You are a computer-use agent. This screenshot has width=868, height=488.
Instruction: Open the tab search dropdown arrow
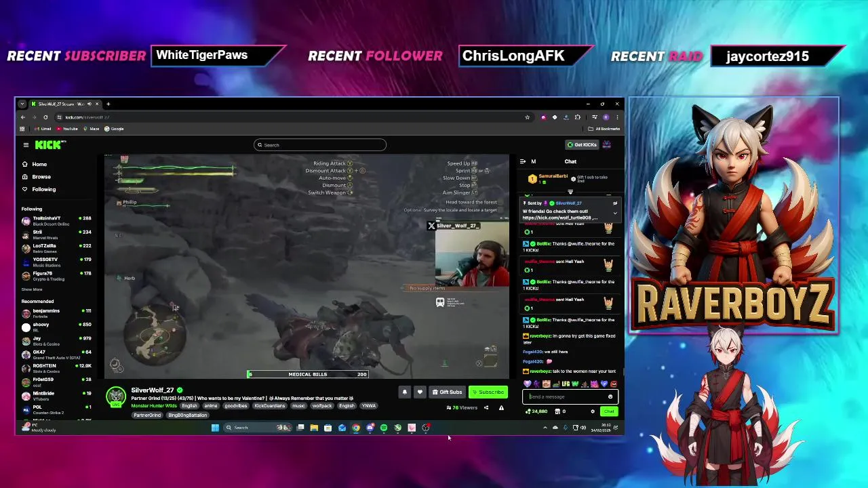(22, 104)
